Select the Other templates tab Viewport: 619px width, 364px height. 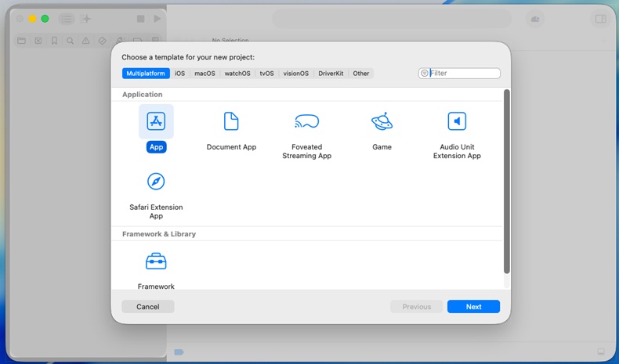[360, 74]
